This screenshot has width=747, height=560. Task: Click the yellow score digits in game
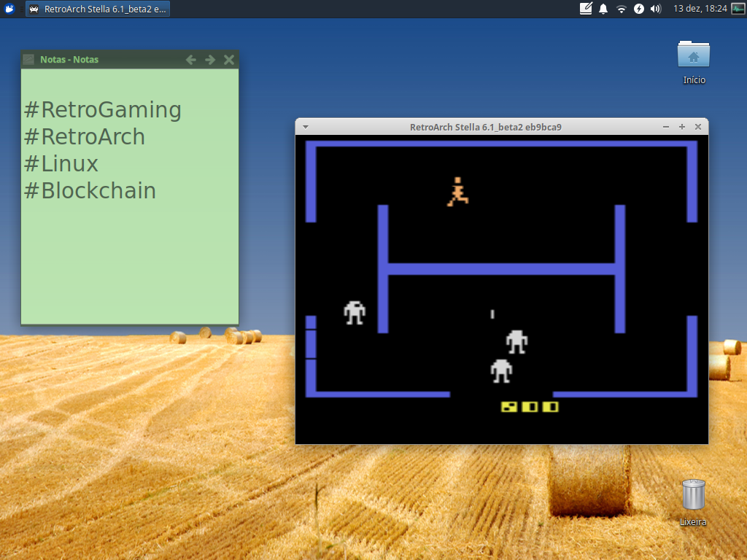coord(530,407)
